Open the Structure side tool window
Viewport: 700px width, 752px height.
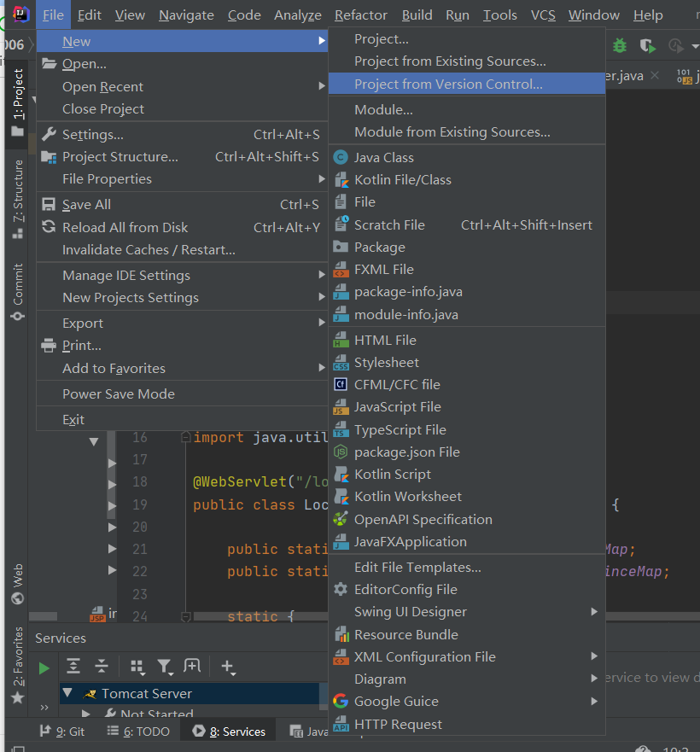(17, 199)
